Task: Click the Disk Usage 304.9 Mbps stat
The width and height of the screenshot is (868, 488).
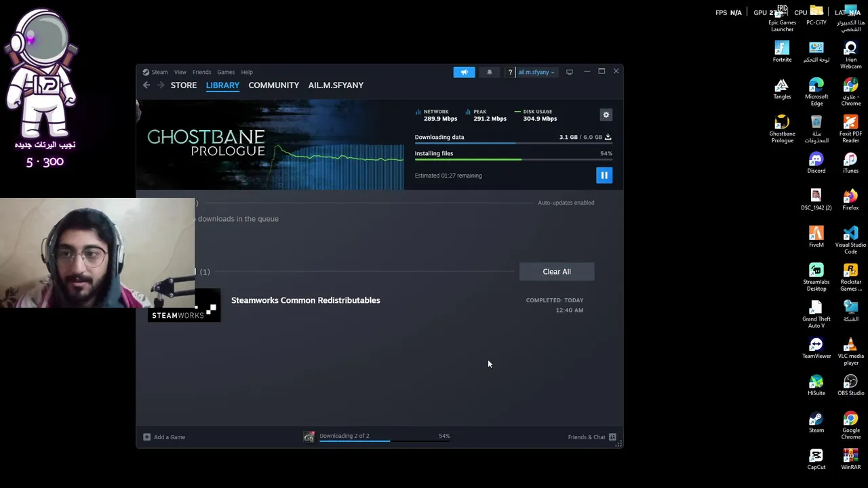Action: tap(536, 115)
